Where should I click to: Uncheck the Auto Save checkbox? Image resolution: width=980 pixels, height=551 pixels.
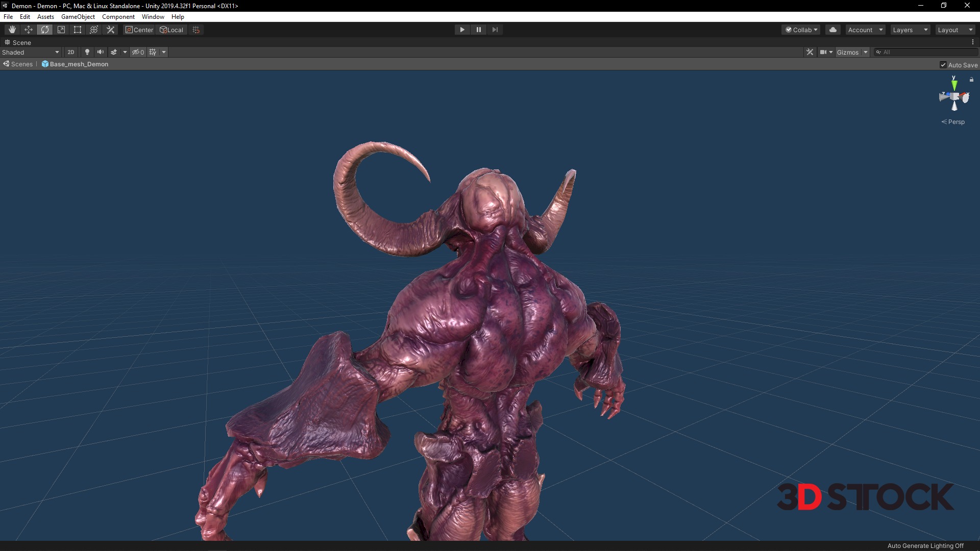pos(943,65)
